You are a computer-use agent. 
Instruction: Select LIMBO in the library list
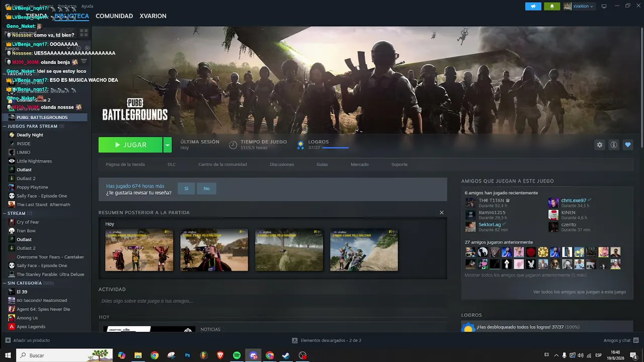click(23, 152)
